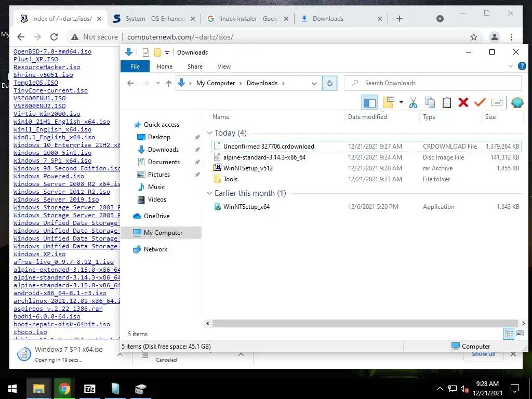
Task: Toggle the navigation pane toolbar button
Action: (x=370, y=102)
